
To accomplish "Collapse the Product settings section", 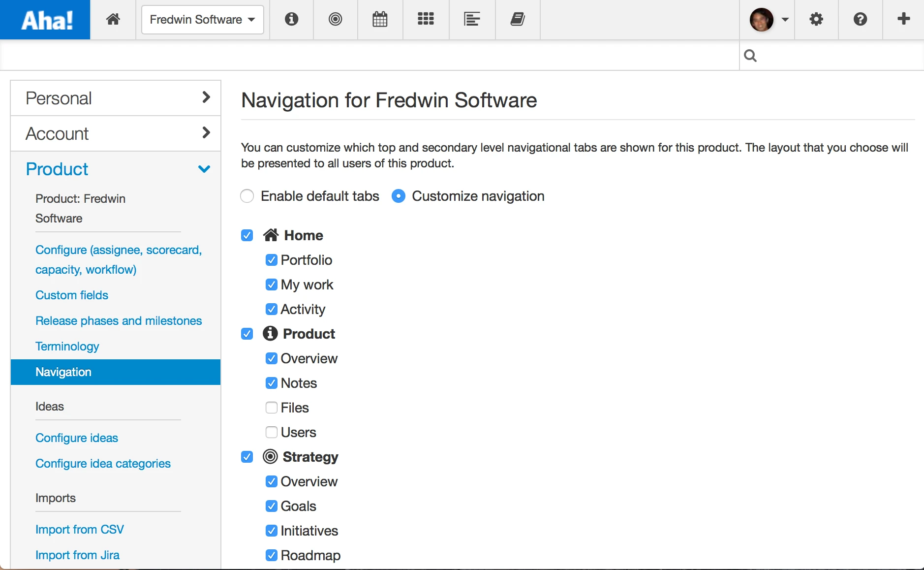I will (116, 169).
